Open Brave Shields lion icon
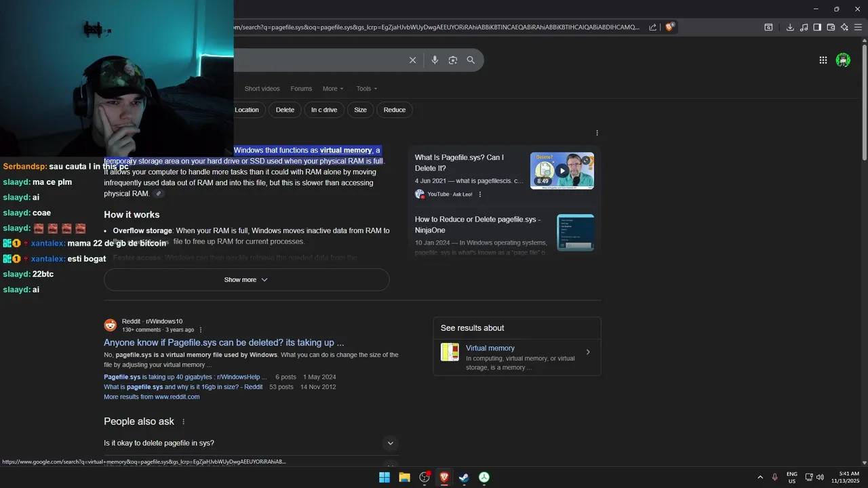This screenshot has height=488, width=868. (x=670, y=27)
